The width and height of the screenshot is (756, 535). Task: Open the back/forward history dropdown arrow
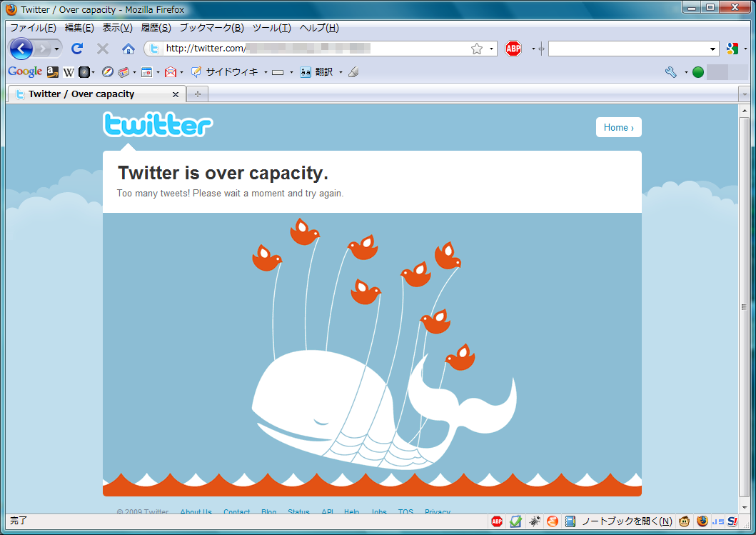coord(56,49)
